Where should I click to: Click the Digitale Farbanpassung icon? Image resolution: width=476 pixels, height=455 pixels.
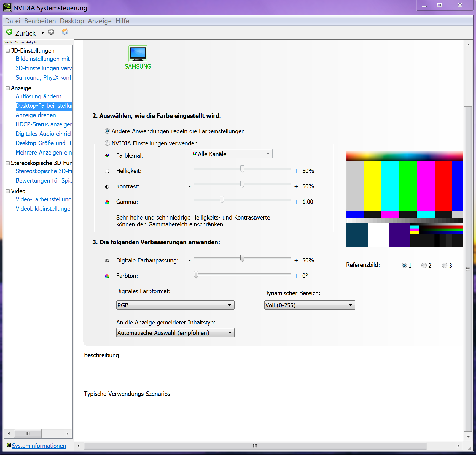tap(107, 260)
